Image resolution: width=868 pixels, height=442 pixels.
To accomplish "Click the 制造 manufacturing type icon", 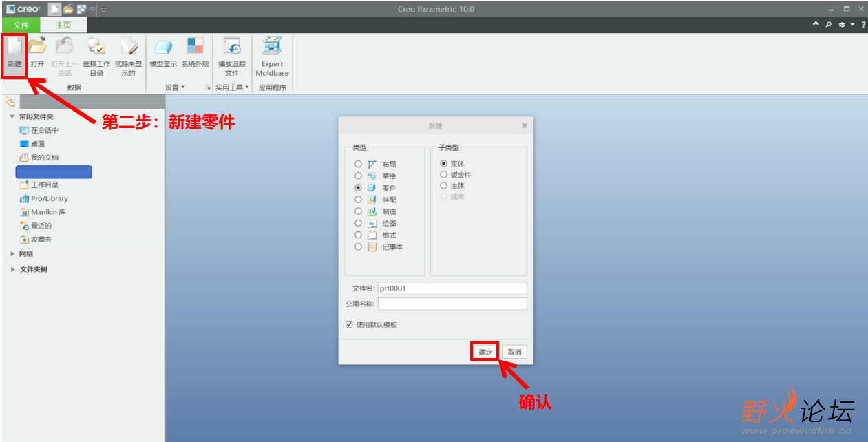I will [x=372, y=211].
